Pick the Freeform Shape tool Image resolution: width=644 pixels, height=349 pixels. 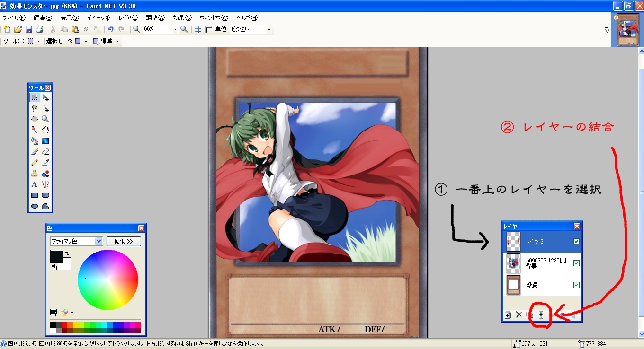tap(45, 206)
